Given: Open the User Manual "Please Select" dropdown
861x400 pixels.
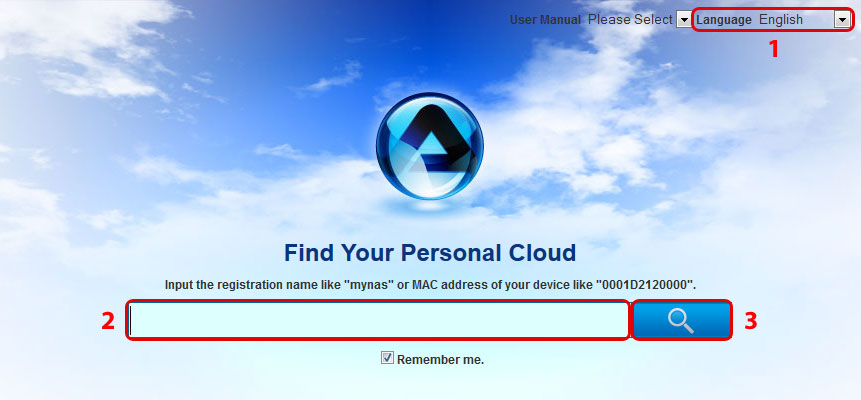Looking at the screenshot, I should click(x=640, y=20).
